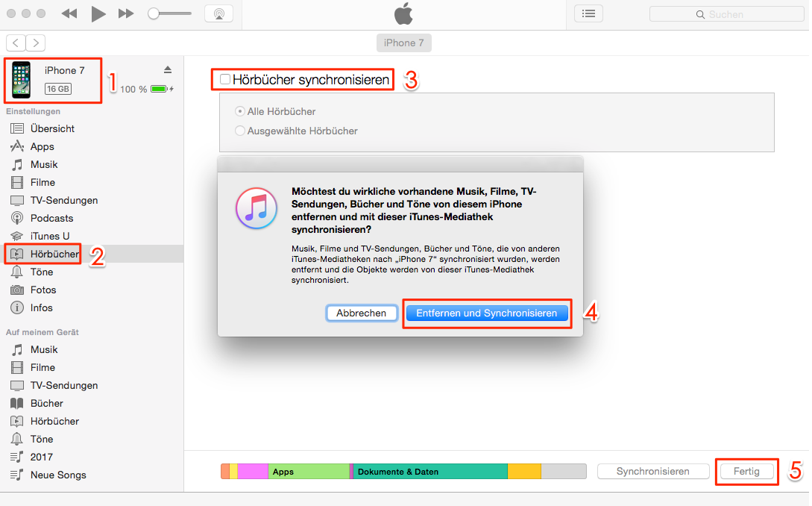
Task: Click the Fertig button
Action: (x=746, y=471)
